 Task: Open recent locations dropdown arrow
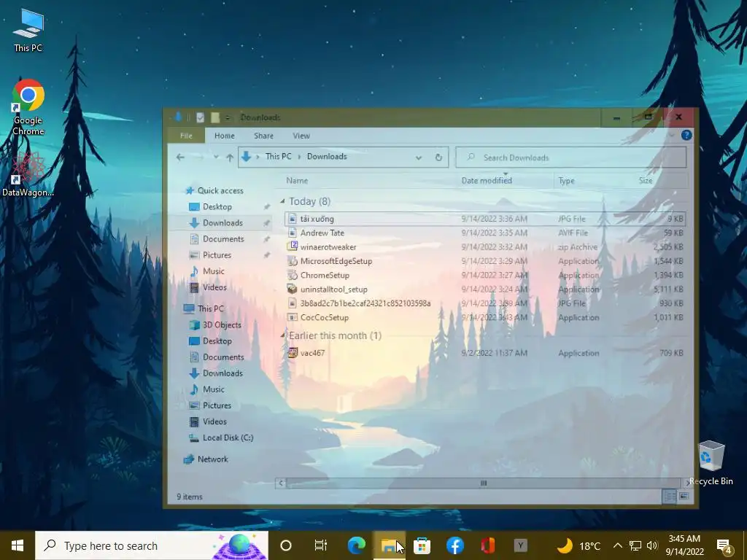pyautogui.click(x=216, y=157)
